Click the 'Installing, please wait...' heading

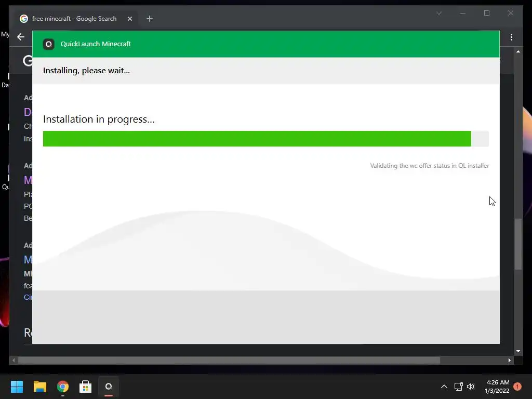click(87, 71)
